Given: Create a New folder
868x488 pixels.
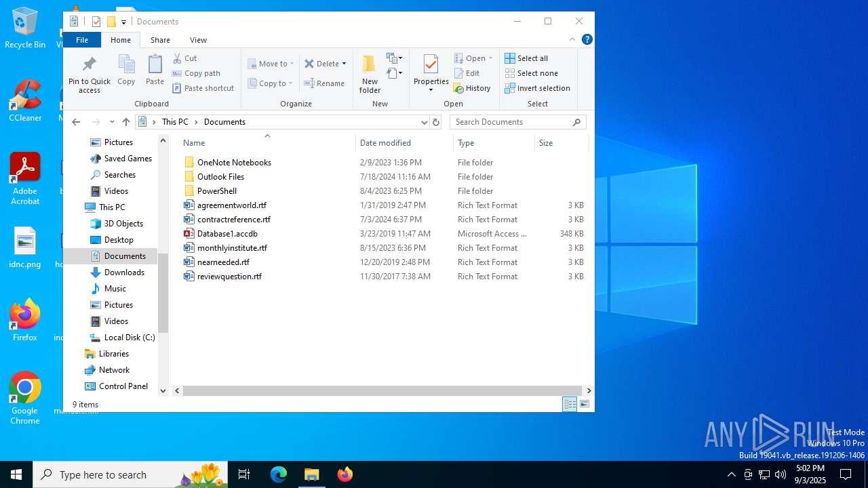Looking at the screenshot, I should pos(370,74).
